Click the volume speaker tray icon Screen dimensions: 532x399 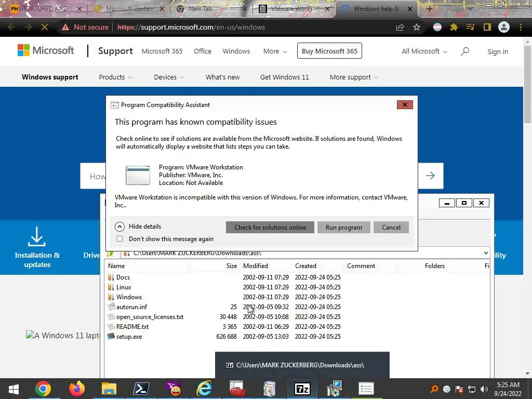click(x=484, y=389)
